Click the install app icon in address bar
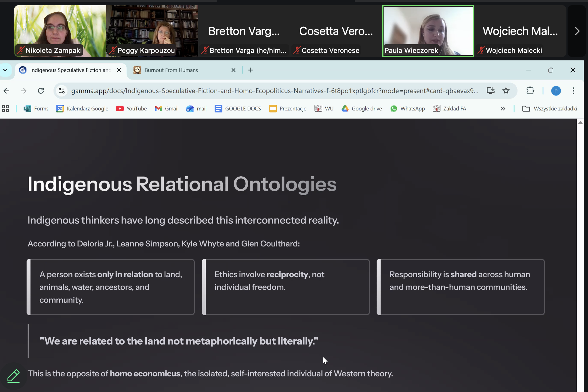This screenshot has width=588, height=392. click(x=490, y=91)
